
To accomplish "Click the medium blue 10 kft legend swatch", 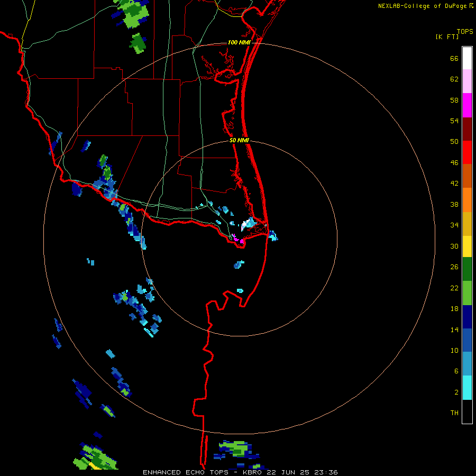I will 467,340.
